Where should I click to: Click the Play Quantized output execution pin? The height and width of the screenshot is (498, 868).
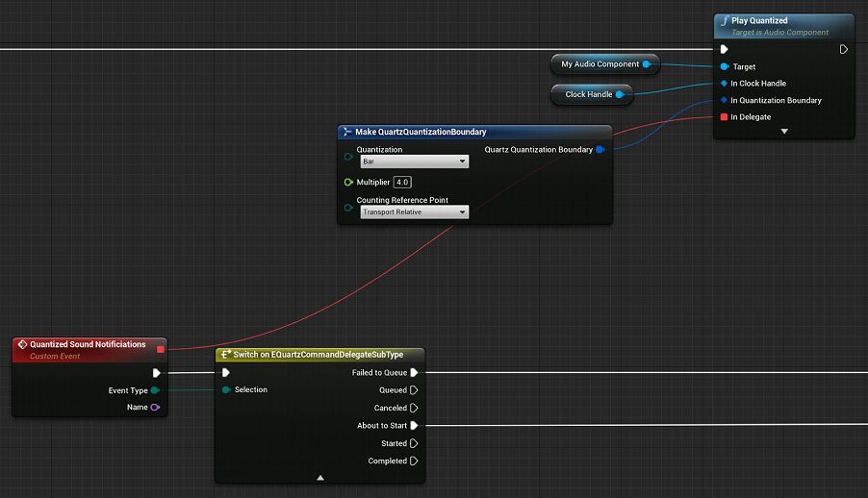(844, 49)
